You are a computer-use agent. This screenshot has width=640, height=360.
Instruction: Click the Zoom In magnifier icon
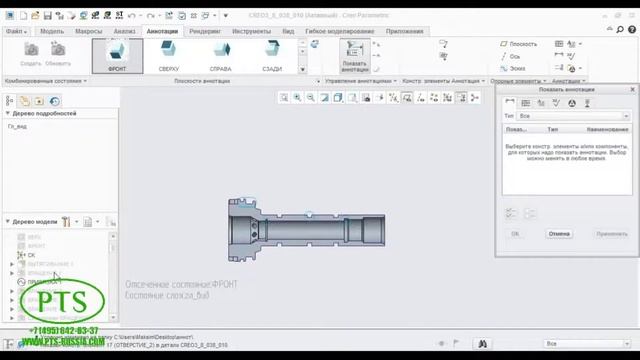click(x=297, y=98)
